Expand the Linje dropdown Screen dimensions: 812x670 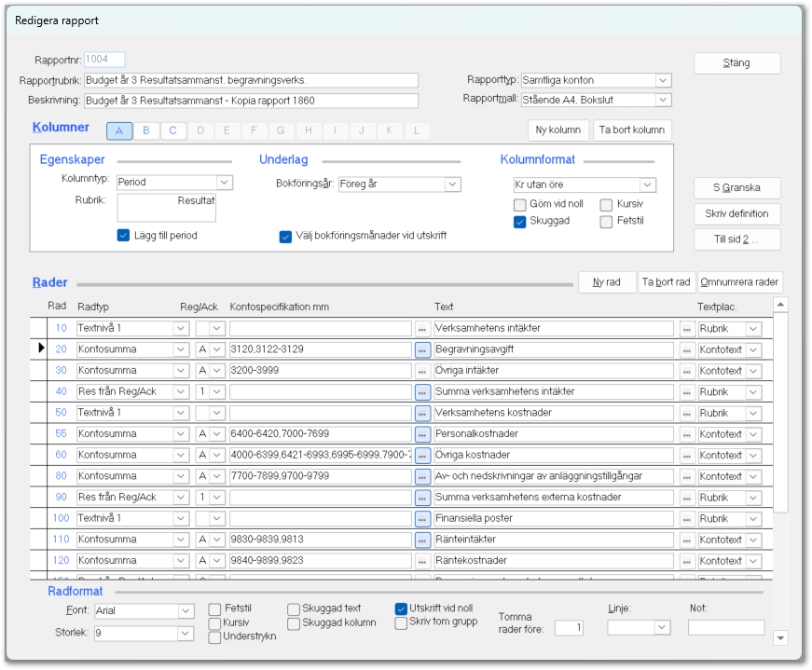pyautogui.click(x=661, y=627)
